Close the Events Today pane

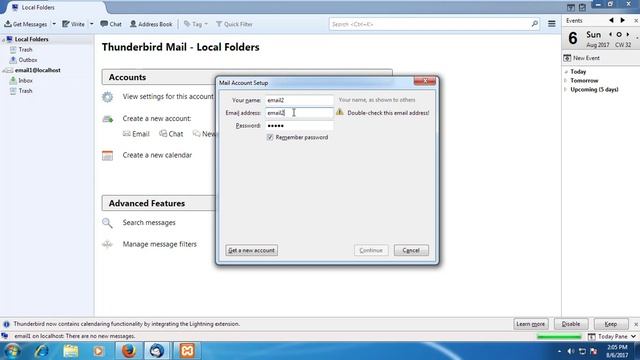tap(636, 20)
